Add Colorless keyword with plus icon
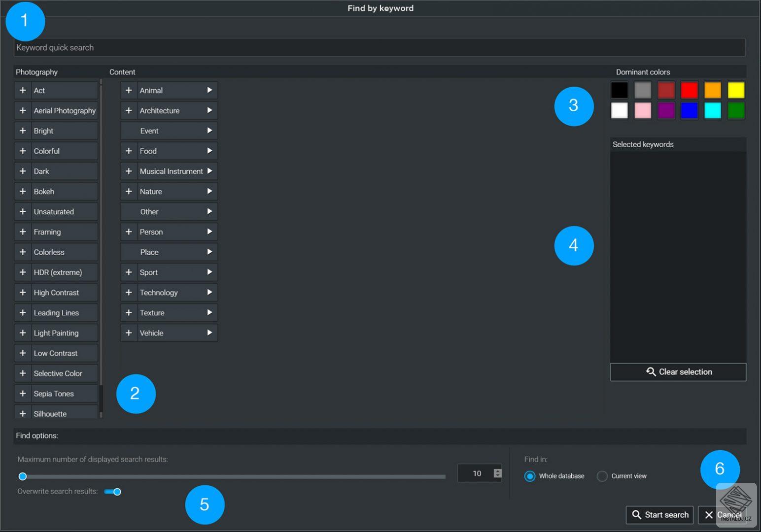This screenshot has height=532, width=761. click(23, 252)
